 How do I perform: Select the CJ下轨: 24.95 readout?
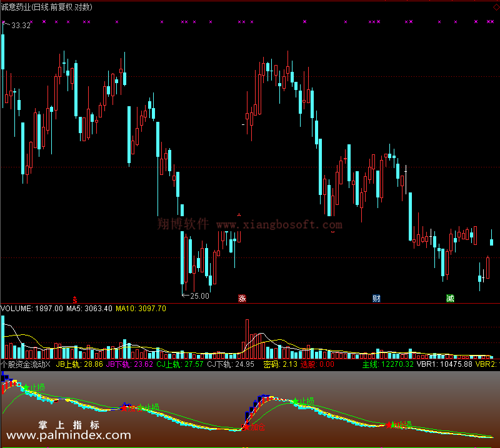pos(231,364)
